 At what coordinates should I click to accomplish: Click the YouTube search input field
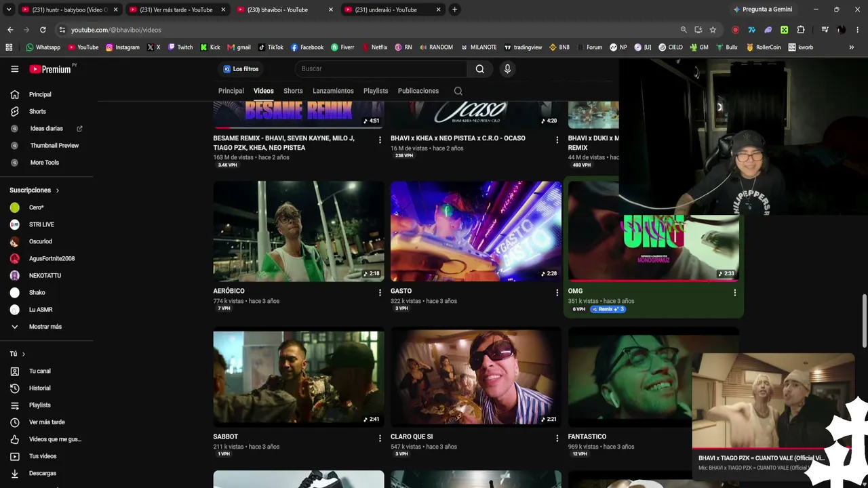click(x=380, y=68)
